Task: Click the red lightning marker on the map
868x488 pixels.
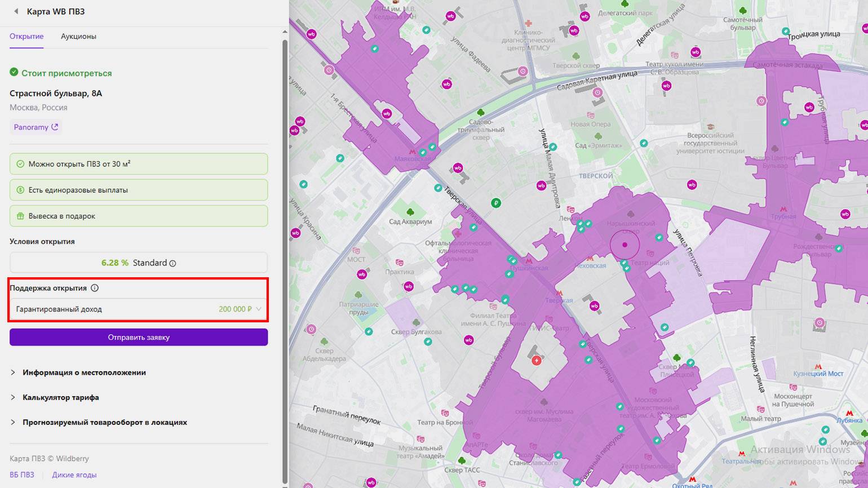Action: 537,360
